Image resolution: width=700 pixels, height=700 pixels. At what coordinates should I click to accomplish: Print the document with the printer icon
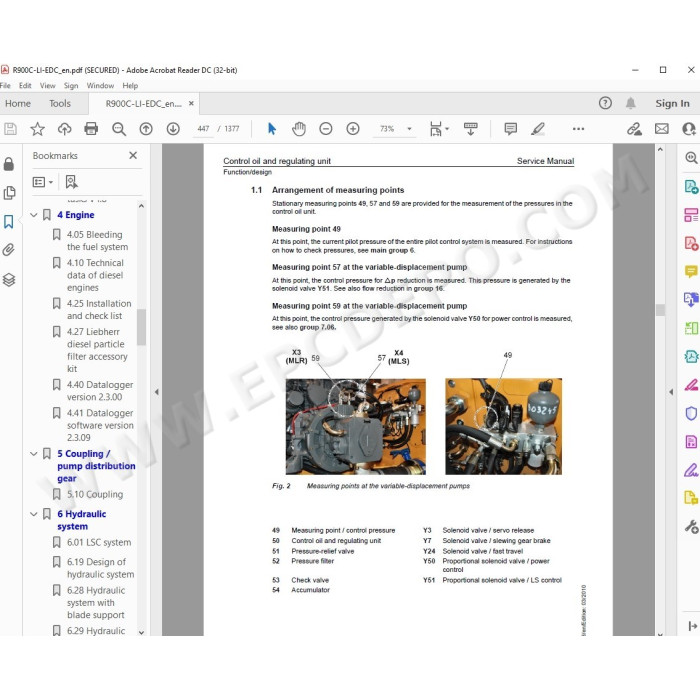[x=91, y=129]
